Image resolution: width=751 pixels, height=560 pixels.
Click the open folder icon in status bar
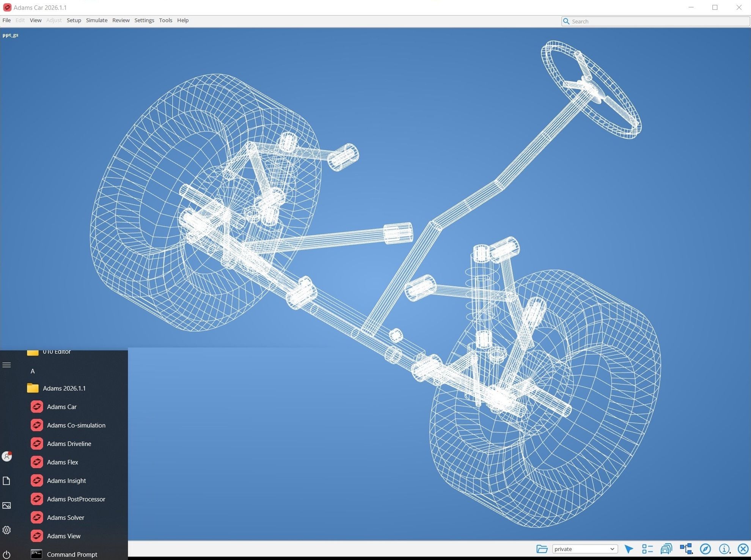(542, 549)
